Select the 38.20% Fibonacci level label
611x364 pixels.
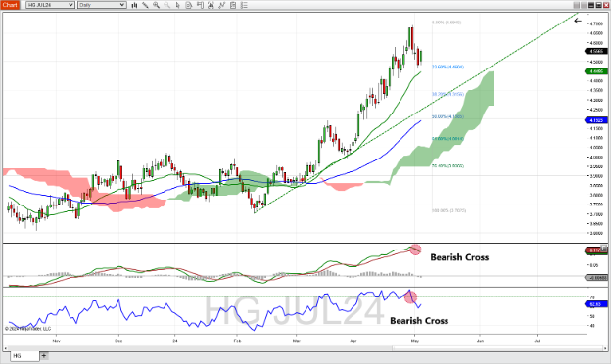[447, 94]
